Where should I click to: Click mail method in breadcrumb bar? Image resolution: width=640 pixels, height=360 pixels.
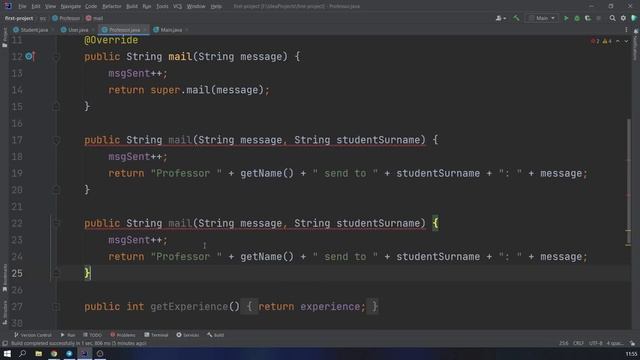click(x=94, y=18)
